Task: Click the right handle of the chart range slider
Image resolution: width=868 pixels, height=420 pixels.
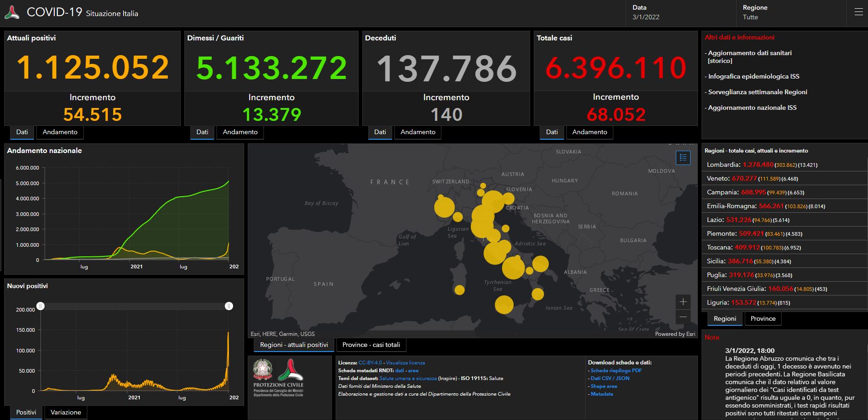Action: (229, 306)
